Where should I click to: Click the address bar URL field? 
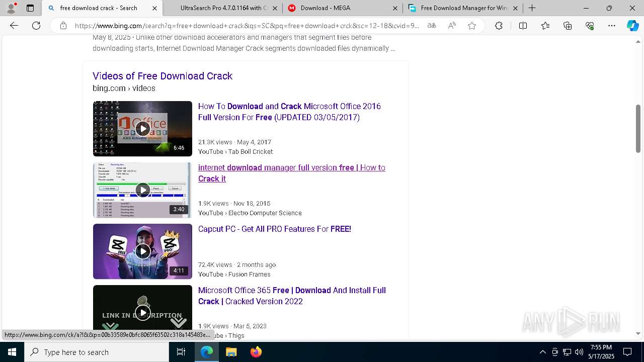[247, 26]
